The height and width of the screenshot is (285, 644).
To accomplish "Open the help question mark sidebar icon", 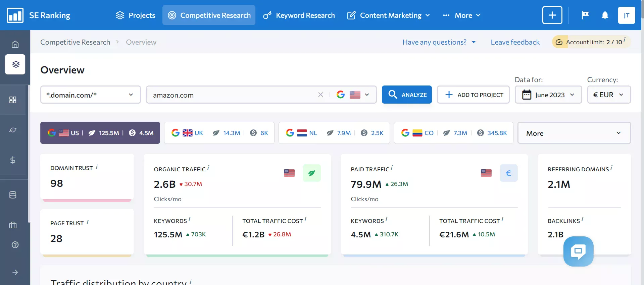I will [x=15, y=245].
